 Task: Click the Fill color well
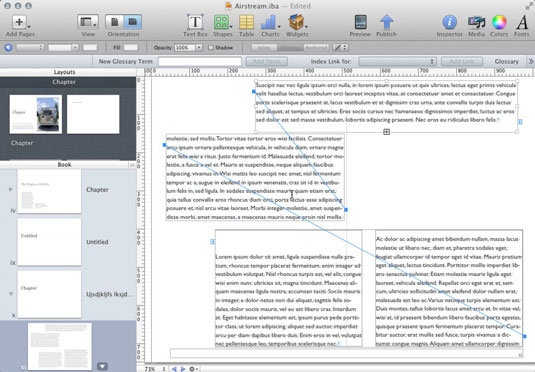coord(131,48)
